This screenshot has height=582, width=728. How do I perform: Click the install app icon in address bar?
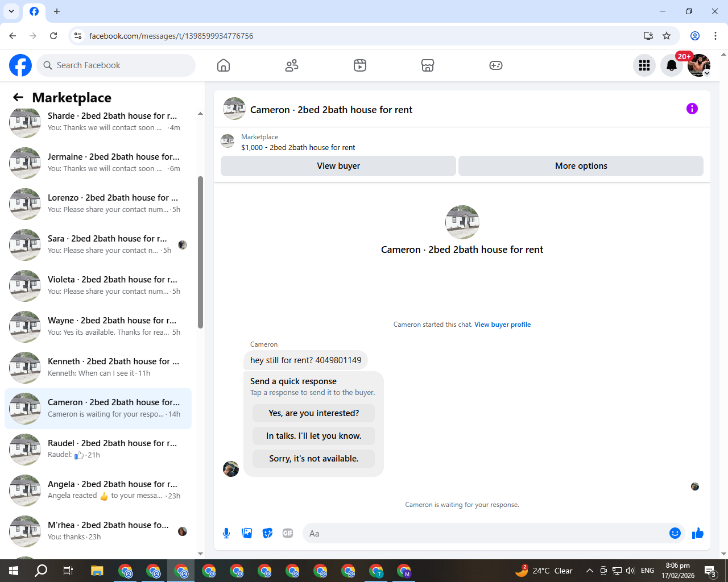click(x=648, y=36)
